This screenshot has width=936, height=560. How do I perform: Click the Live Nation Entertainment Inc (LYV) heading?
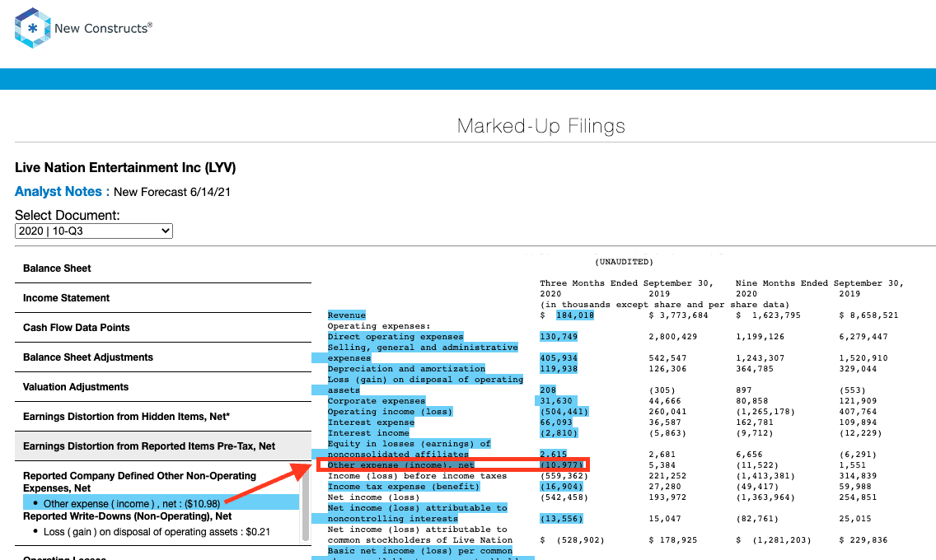click(x=125, y=167)
